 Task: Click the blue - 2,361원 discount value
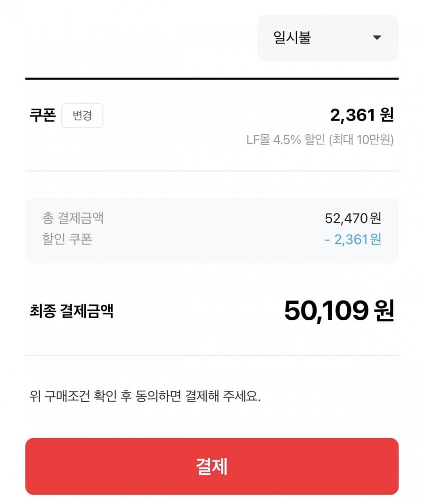click(353, 239)
